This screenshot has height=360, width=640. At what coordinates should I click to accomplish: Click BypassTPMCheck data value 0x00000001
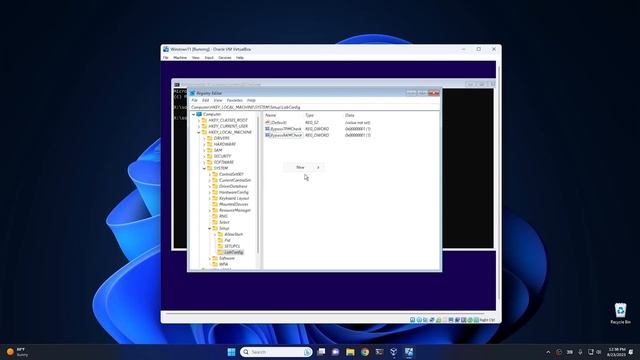358,129
